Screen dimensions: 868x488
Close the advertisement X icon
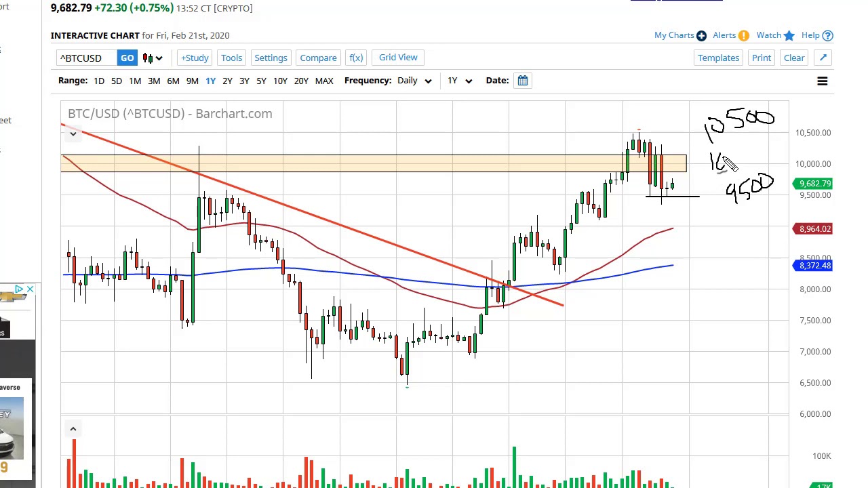pos(30,289)
